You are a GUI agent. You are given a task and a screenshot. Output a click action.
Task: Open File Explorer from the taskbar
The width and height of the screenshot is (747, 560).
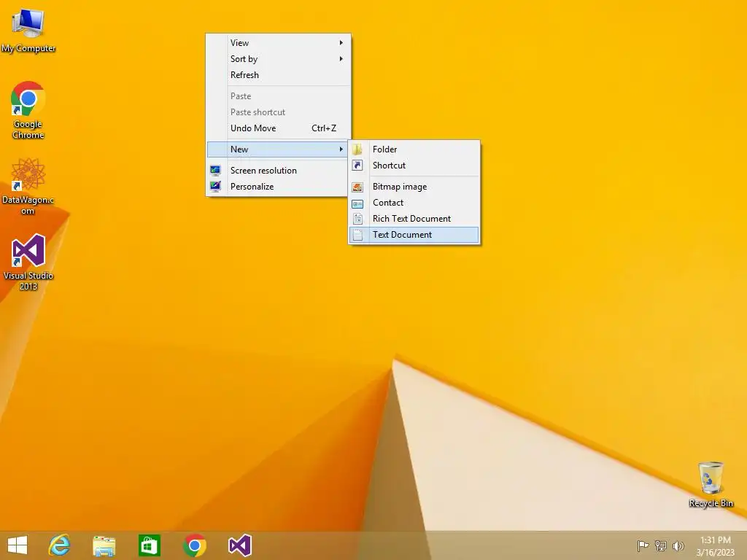[x=104, y=545]
